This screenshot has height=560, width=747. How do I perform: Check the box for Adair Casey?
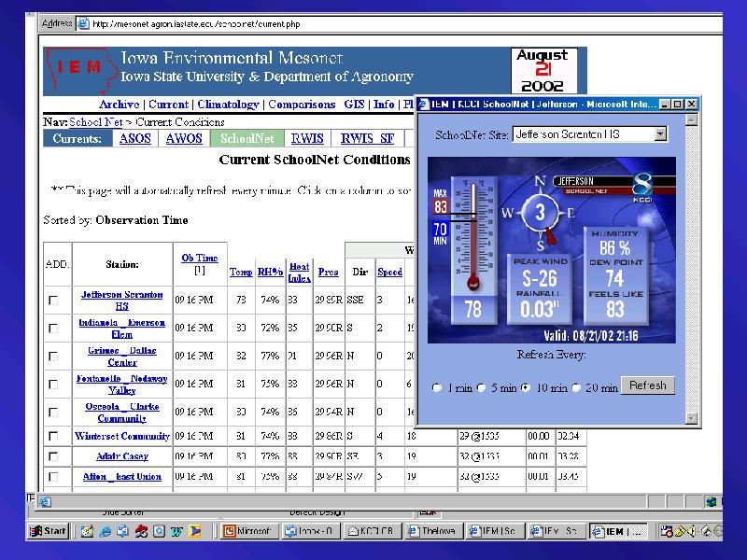pos(53,456)
